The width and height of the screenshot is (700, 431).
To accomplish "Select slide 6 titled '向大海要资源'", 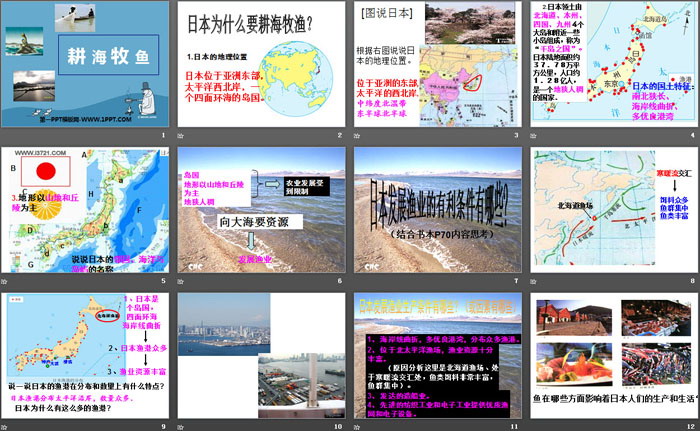I will [261, 210].
